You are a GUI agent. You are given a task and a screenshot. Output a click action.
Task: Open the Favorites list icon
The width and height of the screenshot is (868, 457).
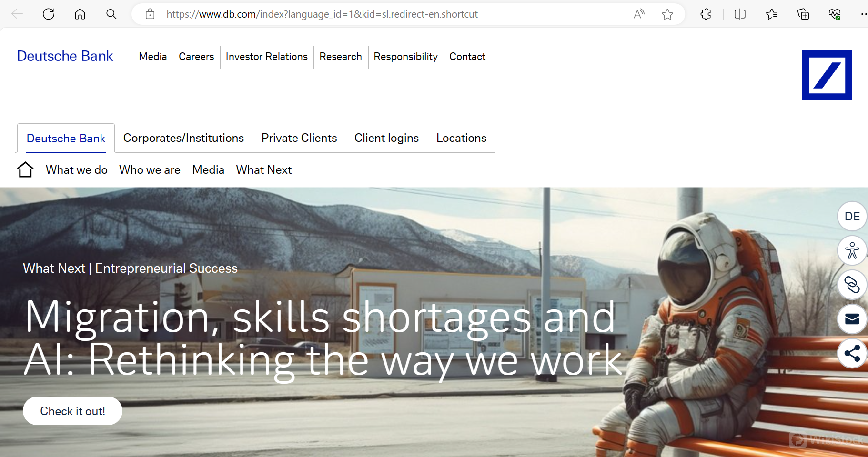[772, 14]
